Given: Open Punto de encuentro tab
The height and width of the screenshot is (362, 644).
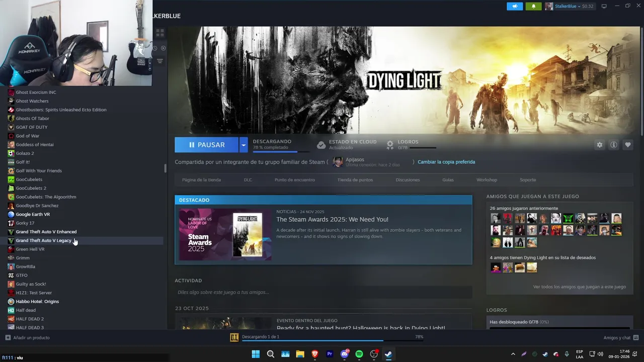Looking at the screenshot, I should tap(295, 179).
